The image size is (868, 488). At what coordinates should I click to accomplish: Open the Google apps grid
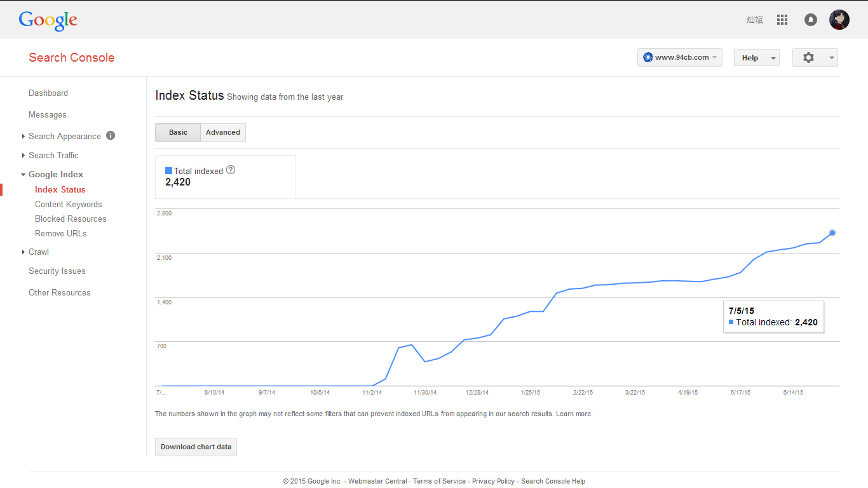pos(782,20)
